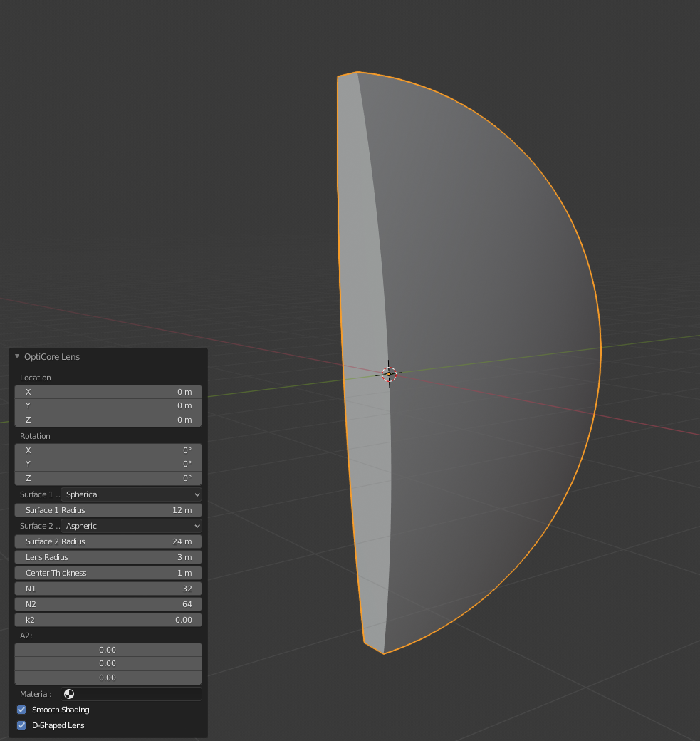
Task: Select the Rotation Y field
Action: pyautogui.click(x=108, y=464)
